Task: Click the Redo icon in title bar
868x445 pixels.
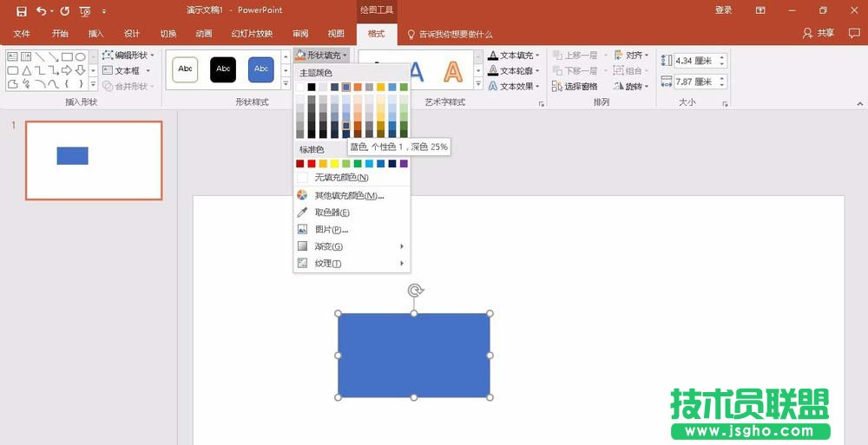Action: click(x=65, y=10)
